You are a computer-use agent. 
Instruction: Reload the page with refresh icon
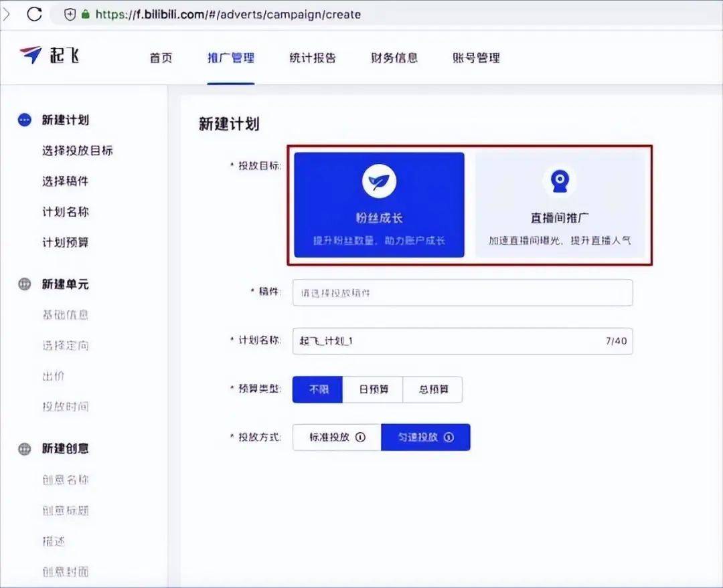(x=35, y=14)
